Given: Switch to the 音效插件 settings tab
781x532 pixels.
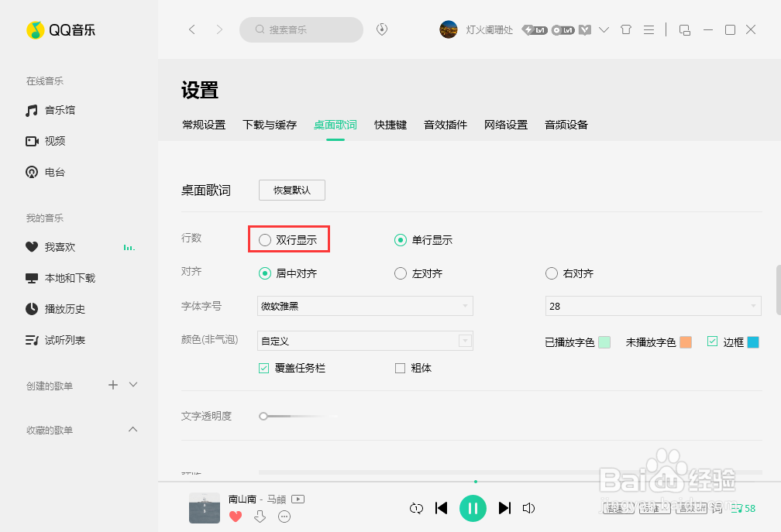Looking at the screenshot, I should pos(446,124).
